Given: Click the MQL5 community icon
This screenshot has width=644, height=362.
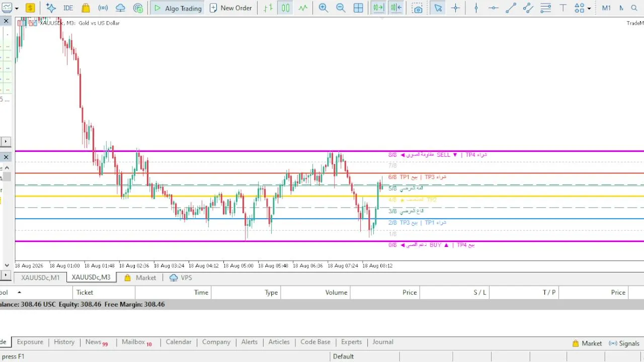Looking at the screenshot, I should [138, 8].
